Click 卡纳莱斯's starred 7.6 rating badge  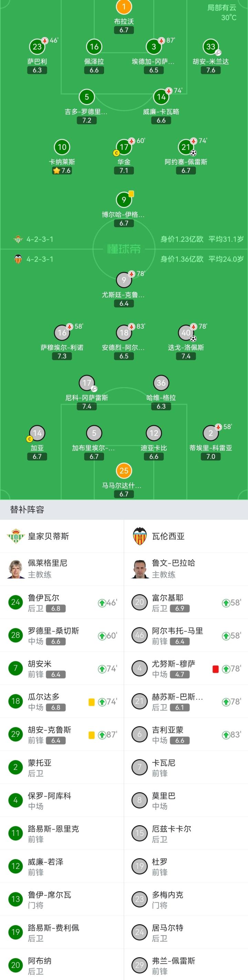tap(62, 171)
